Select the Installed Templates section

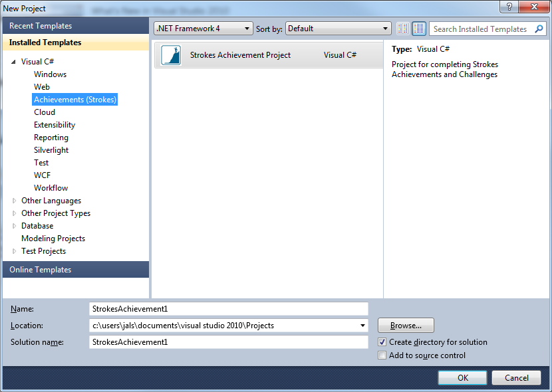pyautogui.click(x=76, y=43)
